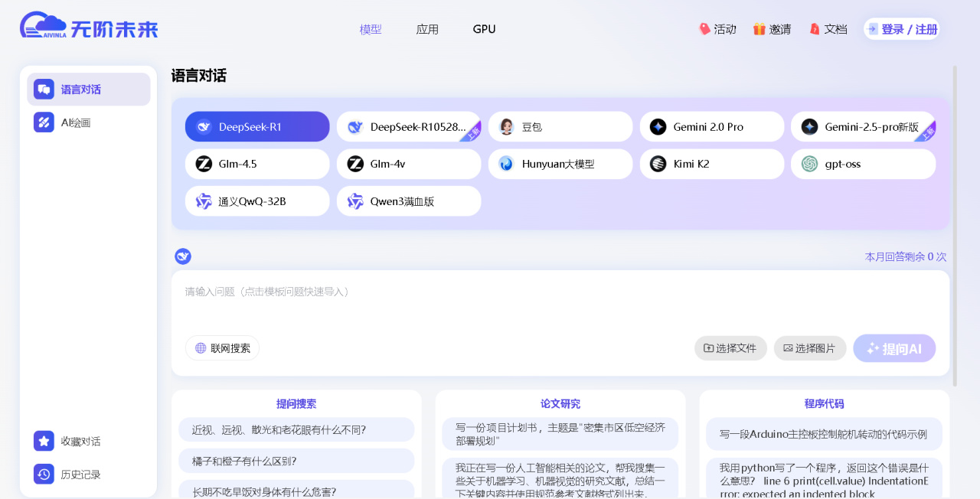Open the GPU tab in the top navigation
The width and height of the screenshot is (980, 499).
(484, 29)
